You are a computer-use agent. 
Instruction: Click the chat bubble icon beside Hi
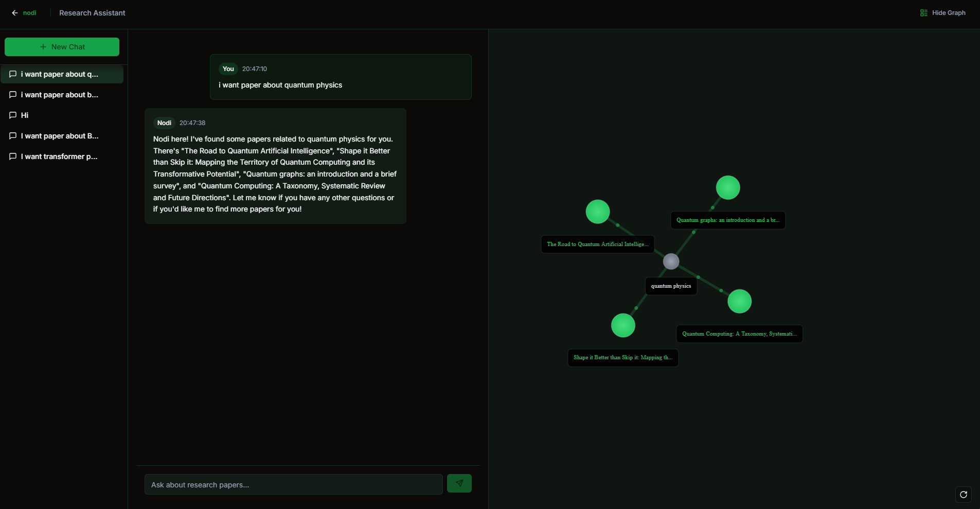[x=13, y=115]
